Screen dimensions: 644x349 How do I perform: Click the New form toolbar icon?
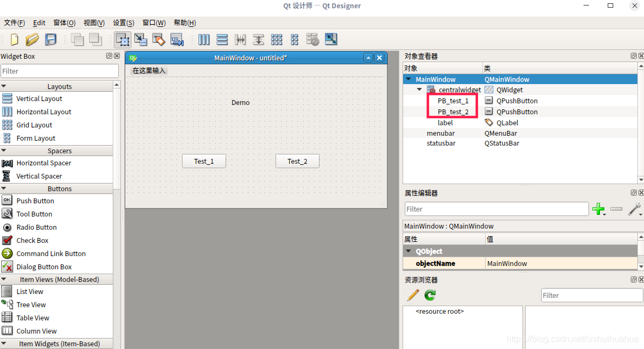[x=14, y=40]
